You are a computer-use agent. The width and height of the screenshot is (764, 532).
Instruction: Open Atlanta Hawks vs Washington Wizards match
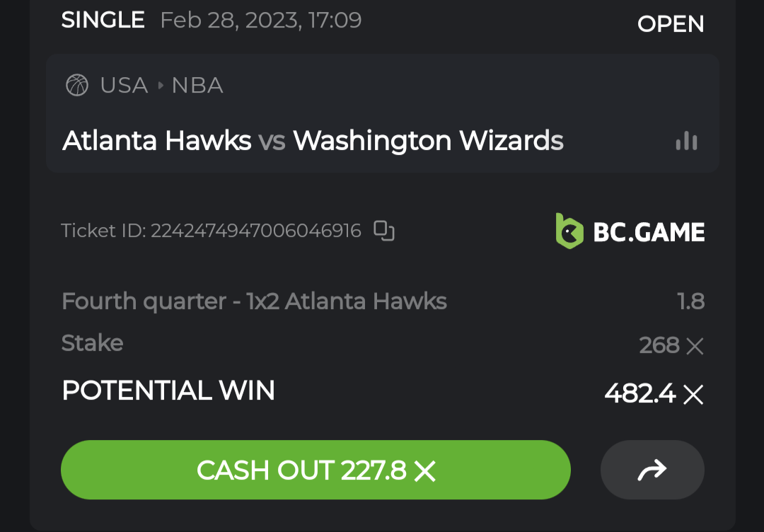pos(313,141)
